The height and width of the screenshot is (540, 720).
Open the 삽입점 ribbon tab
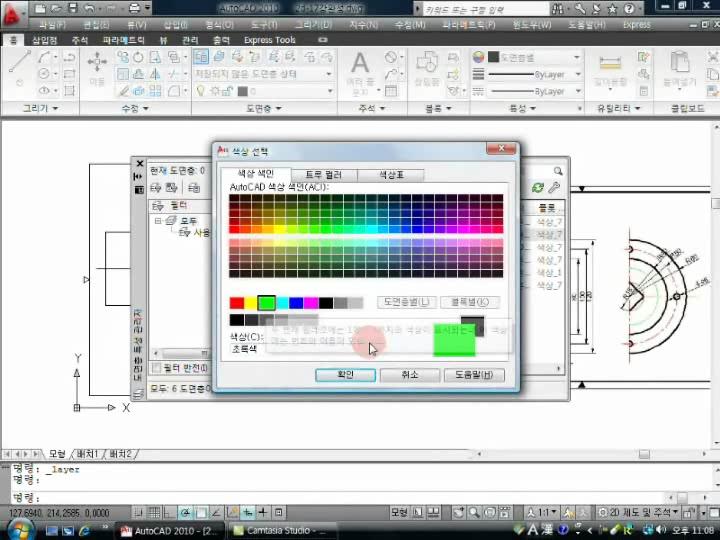coord(45,40)
